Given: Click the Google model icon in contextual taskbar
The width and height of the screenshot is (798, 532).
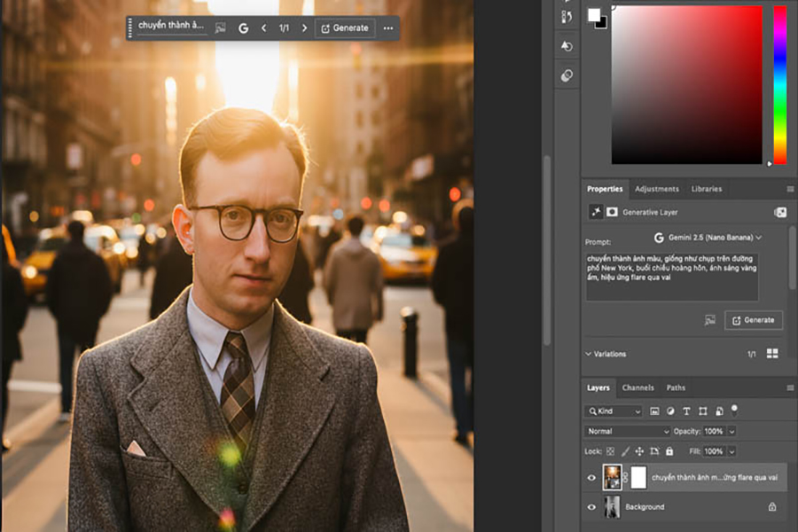Looking at the screenshot, I should coord(244,28).
